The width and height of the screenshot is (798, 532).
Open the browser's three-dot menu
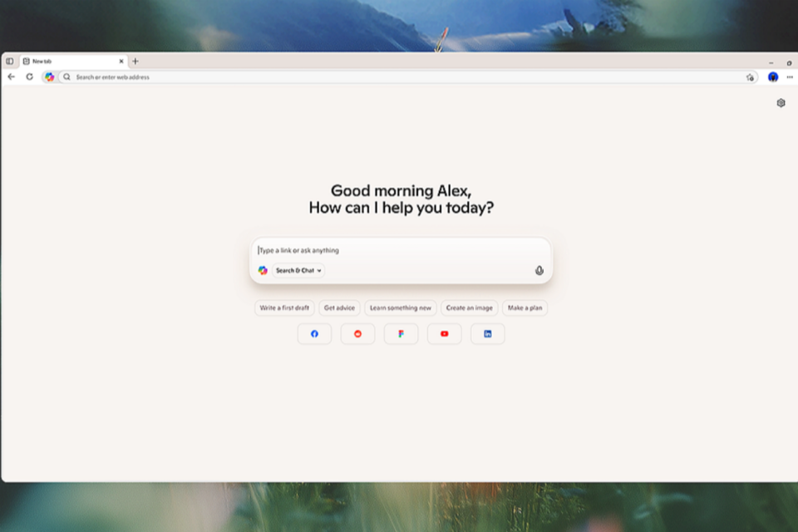[x=789, y=76]
